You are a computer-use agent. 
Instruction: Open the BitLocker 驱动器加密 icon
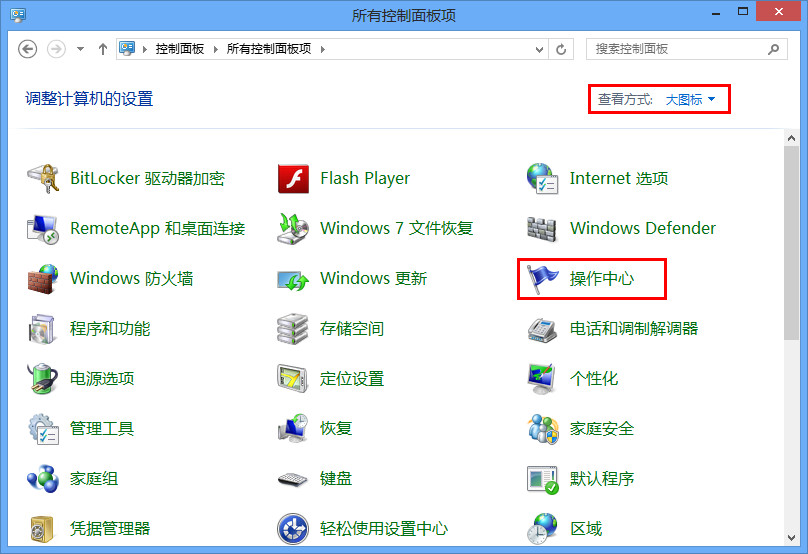pos(42,179)
